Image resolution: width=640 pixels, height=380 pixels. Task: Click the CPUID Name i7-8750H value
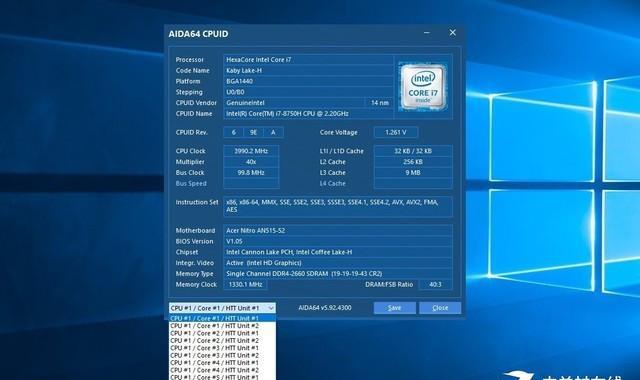308,113
